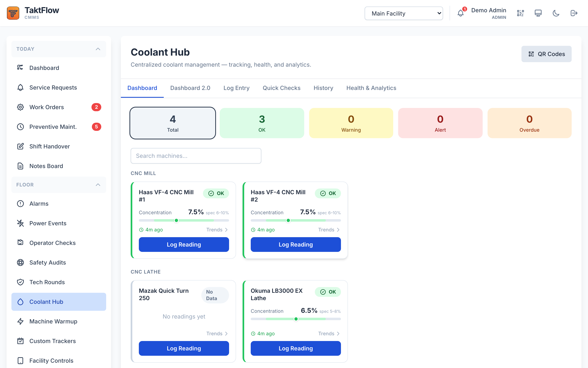Click the Facility Controls tablet icon
The width and height of the screenshot is (588, 368).
click(x=20, y=360)
